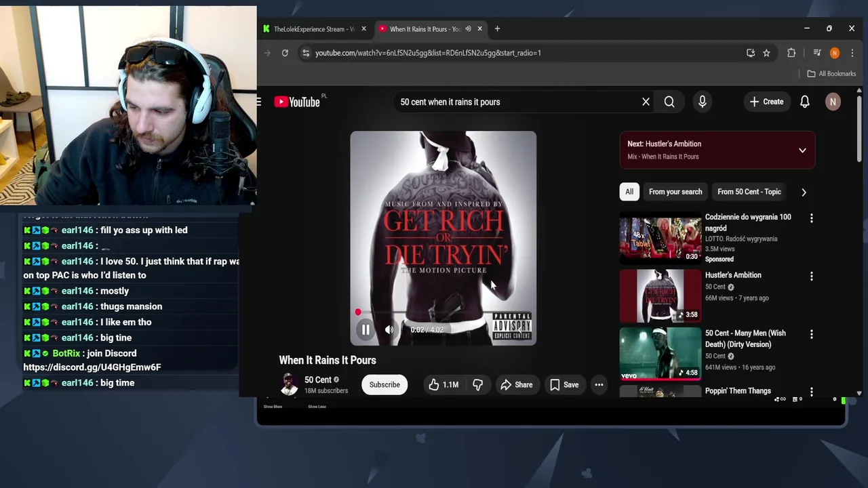Close the TheLolekExperience Stream tab
Screen dimensions: 868x488
(x=363, y=29)
